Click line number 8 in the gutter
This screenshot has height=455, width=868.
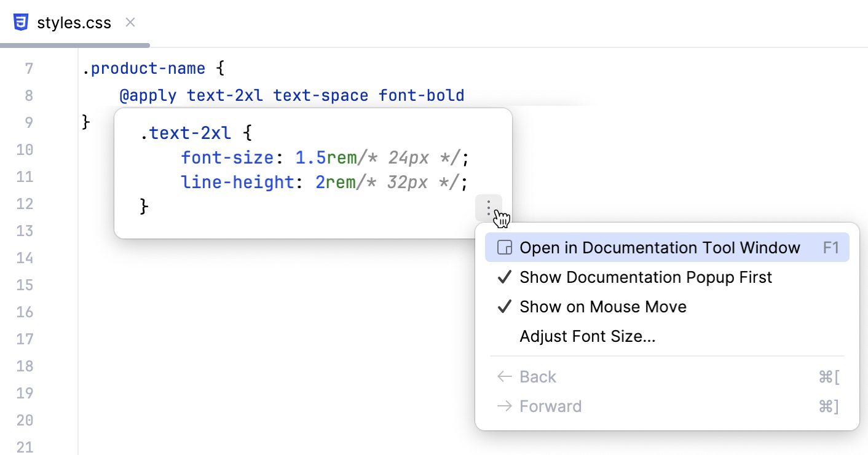point(29,95)
